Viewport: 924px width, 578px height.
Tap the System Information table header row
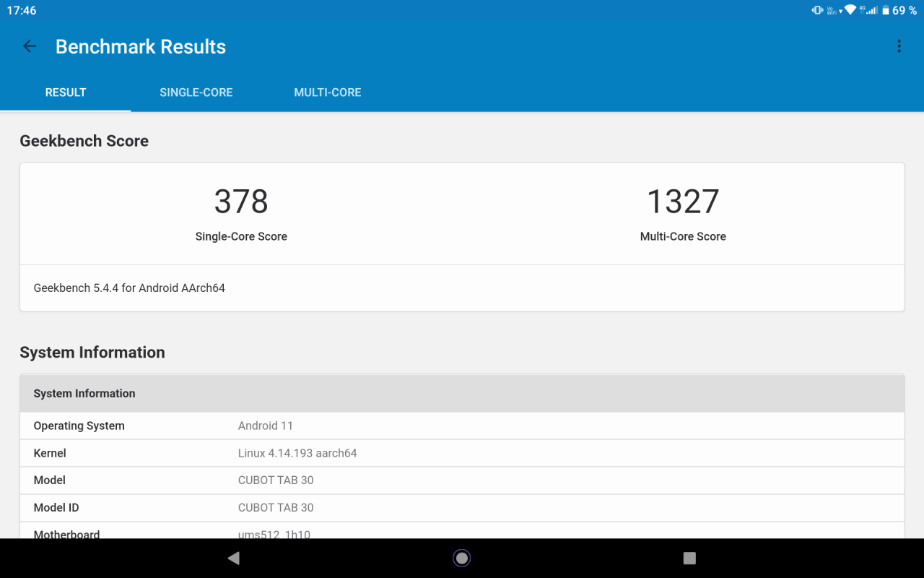point(462,394)
